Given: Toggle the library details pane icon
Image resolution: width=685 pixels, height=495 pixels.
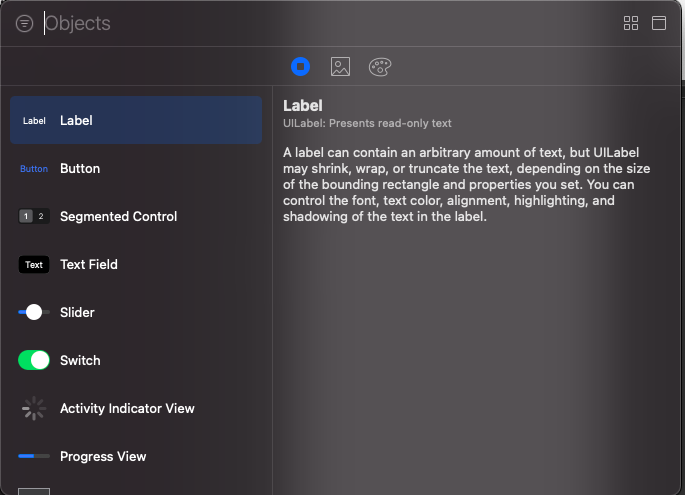Looking at the screenshot, I should (659, 23).
